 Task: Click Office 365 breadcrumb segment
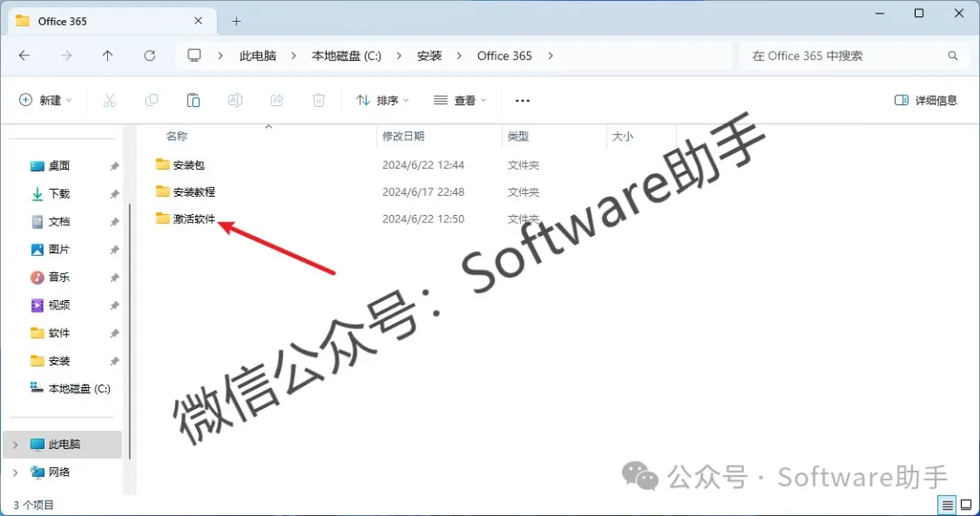(x=505, y=55)
